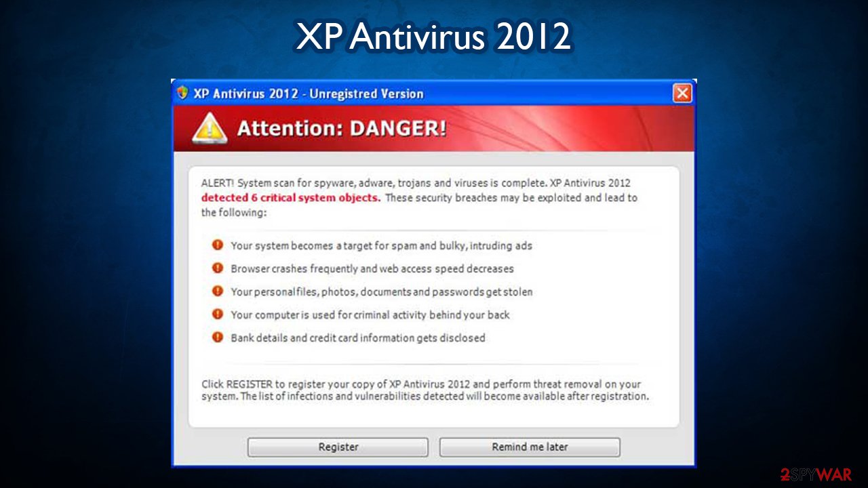Click the alert icon beside the spam target warning

[x=218, y=245]
